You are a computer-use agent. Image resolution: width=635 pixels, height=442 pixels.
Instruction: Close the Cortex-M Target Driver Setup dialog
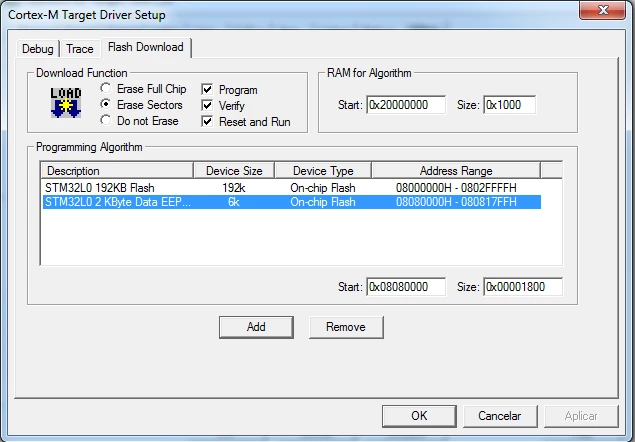603,10
